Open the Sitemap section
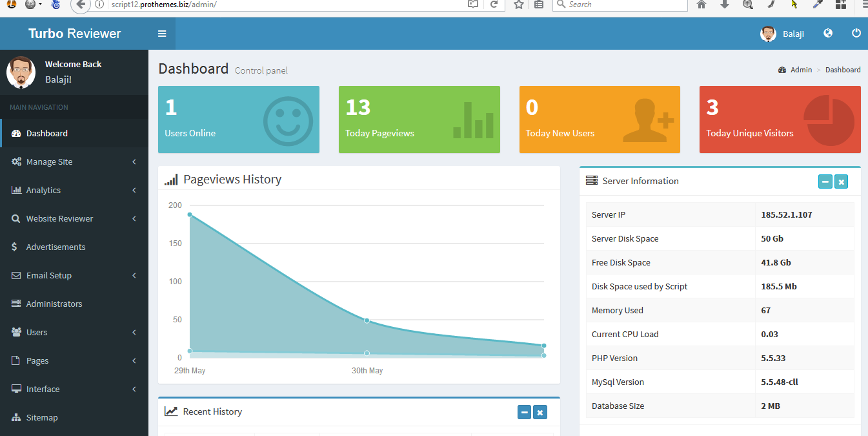Screen dimensions: 868x436 (40, 417)
